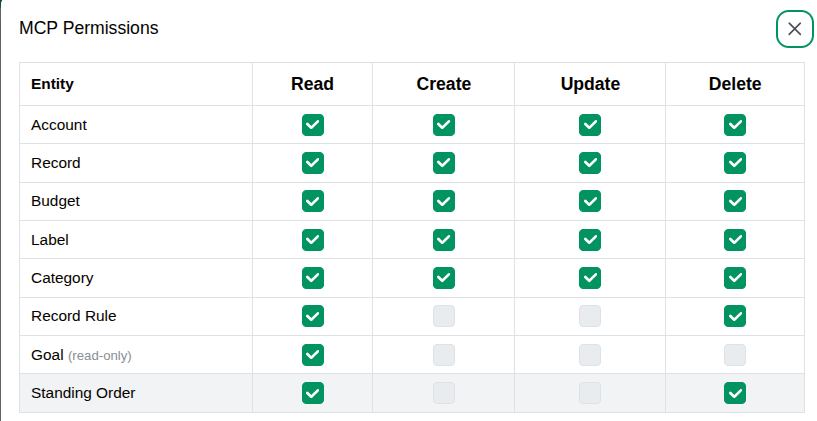This screenshot has height=421, width=817.
Task: Close the MCP Permissions dialog
Action: 794,29
